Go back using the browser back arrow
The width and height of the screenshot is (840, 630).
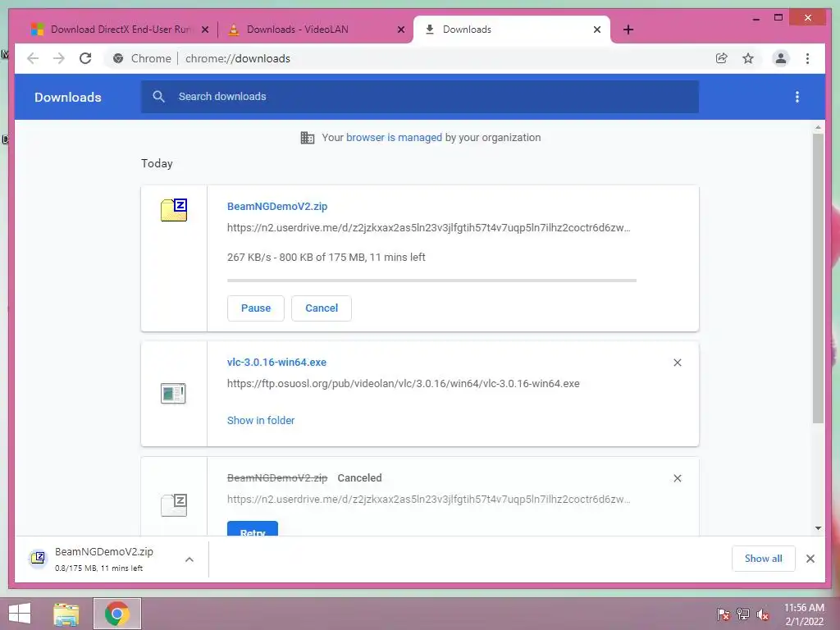click(x=33, y=58)
